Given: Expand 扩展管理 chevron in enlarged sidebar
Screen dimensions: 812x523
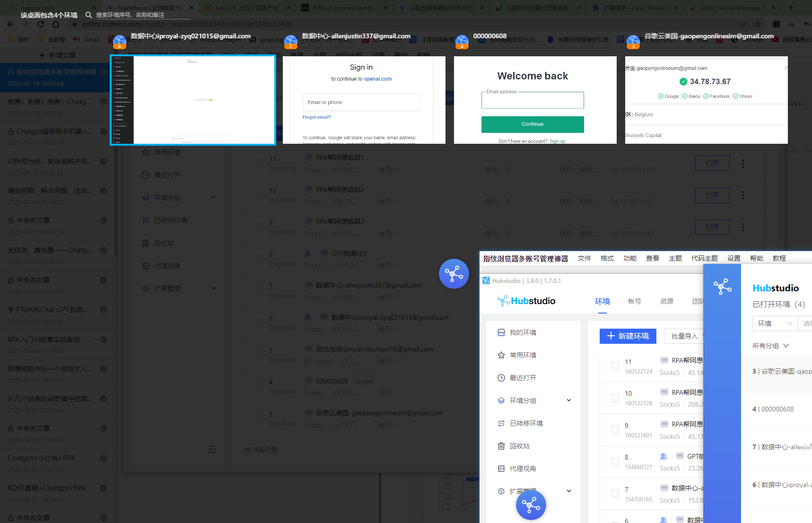Looking at the screenshot, I should pyautogui.click(x=569, y=491).
